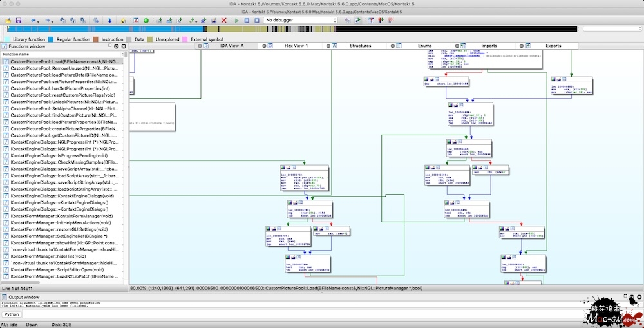The image size is (644, 328).
Task: Click the first green-arrow export toolbar icon
Action: tap(159, 20)
